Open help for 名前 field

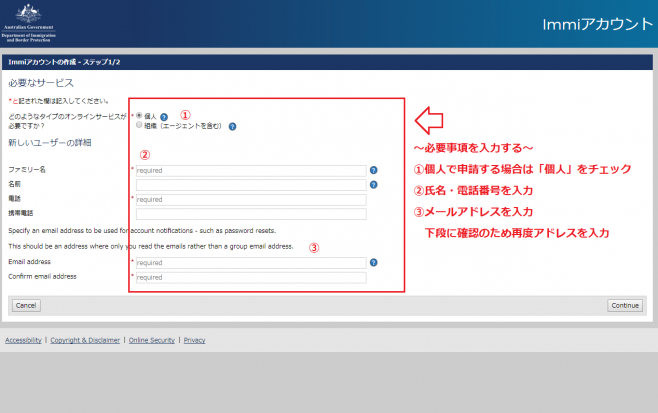[x=373, y=185]
